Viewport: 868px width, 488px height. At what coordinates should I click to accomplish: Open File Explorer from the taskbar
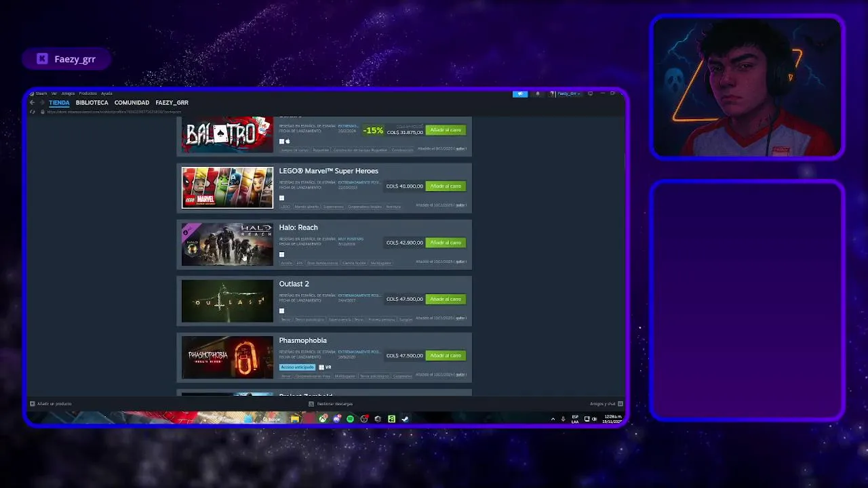[295, 419]
